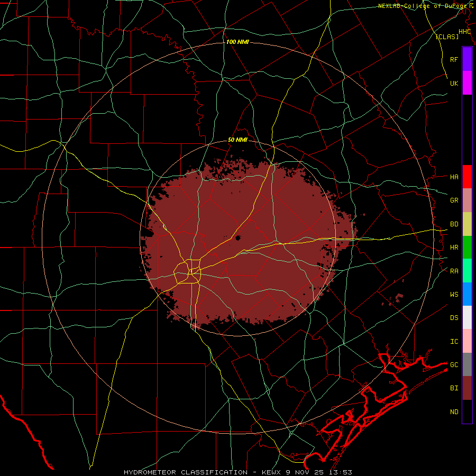Screen dimensions: 476x476
Task: Click the "ND" legend label
Action: click(454, 412)
